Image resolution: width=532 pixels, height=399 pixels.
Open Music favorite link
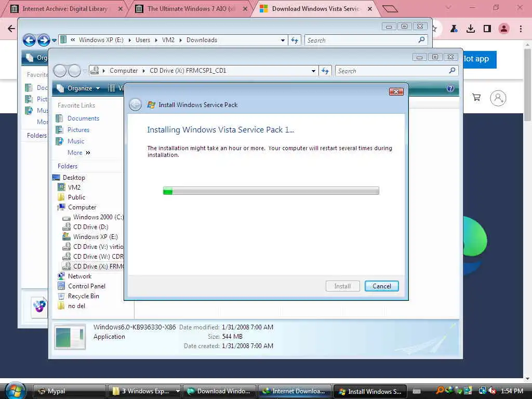point(76,141)
